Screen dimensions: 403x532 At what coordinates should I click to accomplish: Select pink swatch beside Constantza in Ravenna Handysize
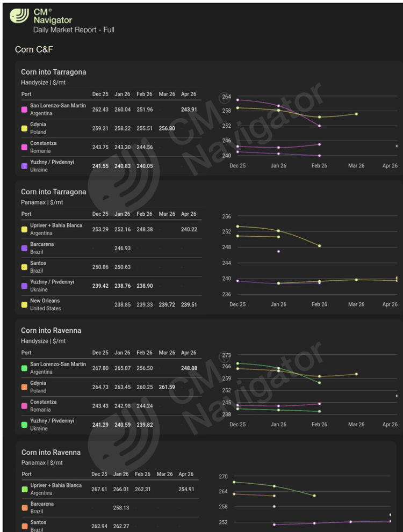coord(24,406)
